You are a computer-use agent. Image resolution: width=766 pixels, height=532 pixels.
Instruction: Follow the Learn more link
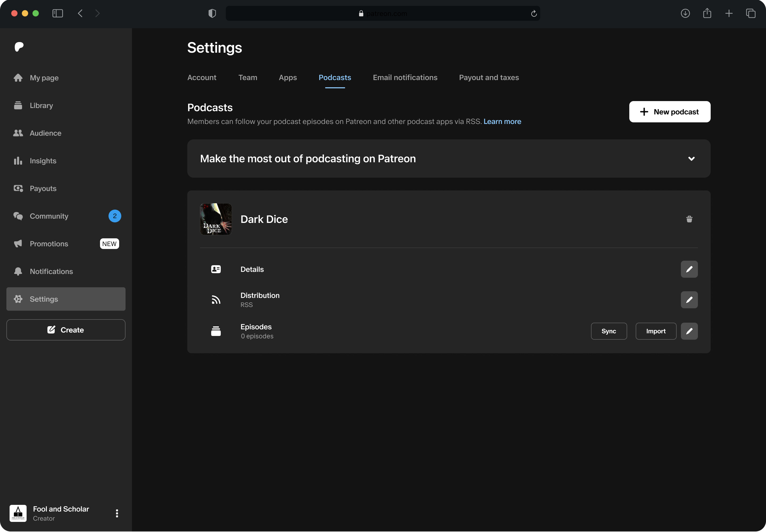502,121
